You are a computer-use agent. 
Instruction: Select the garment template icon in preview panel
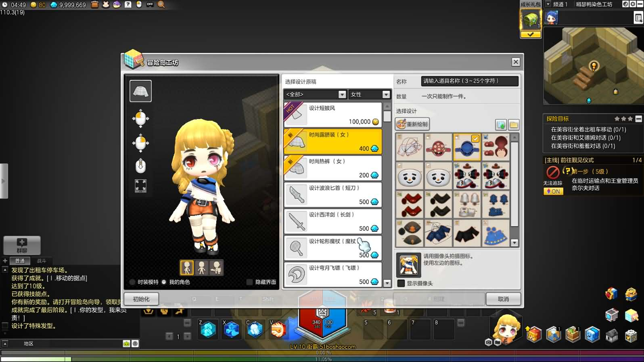pos(140,91)
